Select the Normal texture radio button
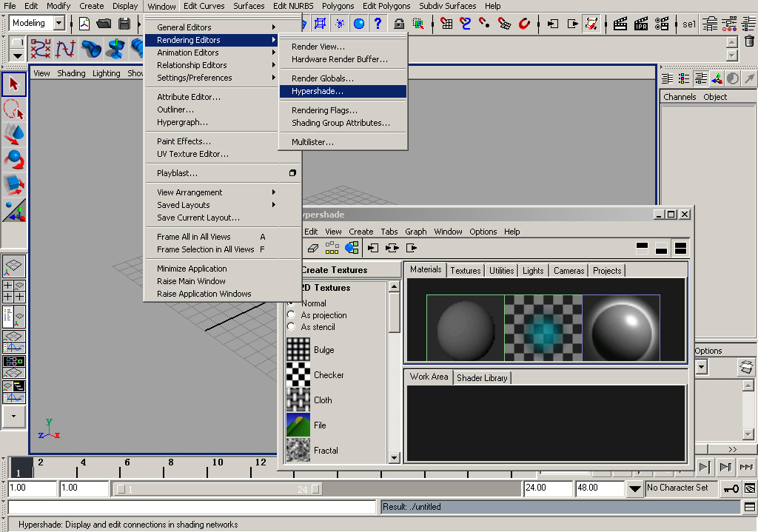This screenshot has height=532, width=758. pos(291,303)
